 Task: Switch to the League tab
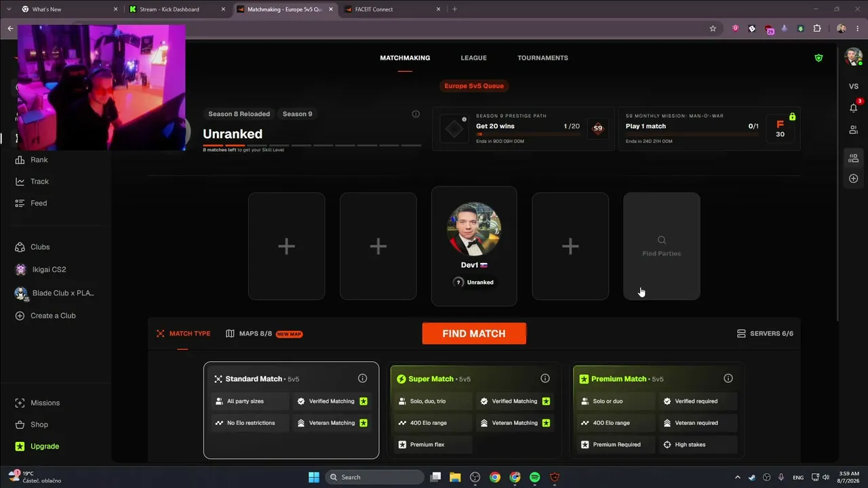point(474,58)
